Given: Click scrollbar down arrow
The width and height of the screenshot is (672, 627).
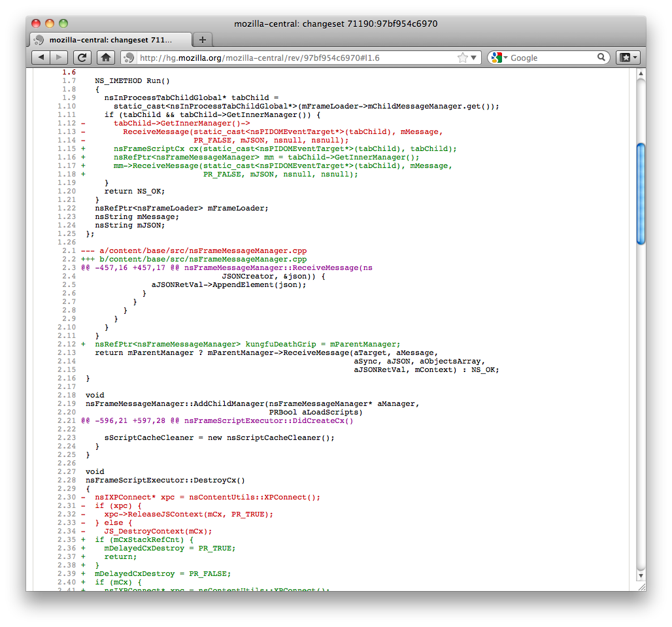Looking at the screenshot, I should click(641, 575).
